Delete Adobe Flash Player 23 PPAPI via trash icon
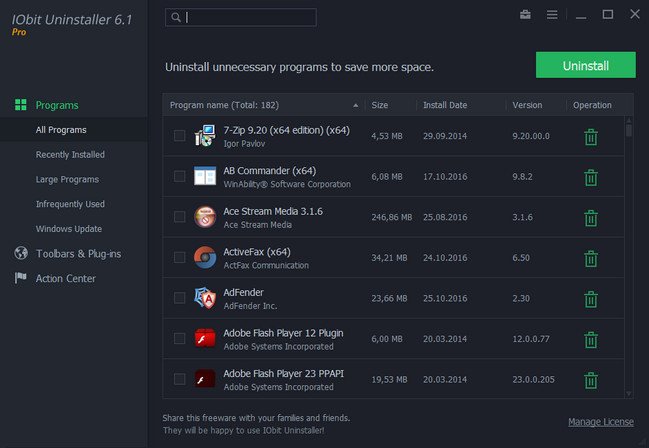649x448 pixels. [x=591, y=380]
